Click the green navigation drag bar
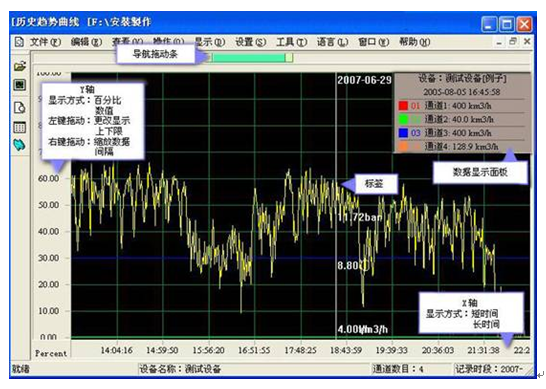 pyautogui.click(x=251, y=57)
